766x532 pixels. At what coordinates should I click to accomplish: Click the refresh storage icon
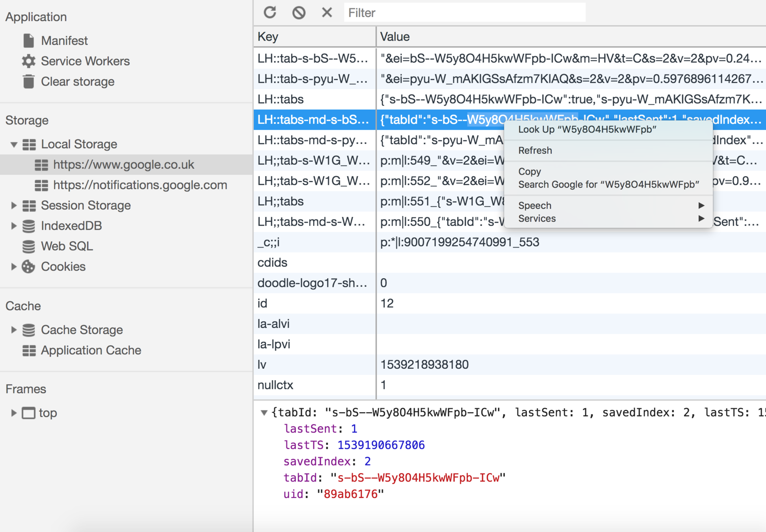click(270, 13)
